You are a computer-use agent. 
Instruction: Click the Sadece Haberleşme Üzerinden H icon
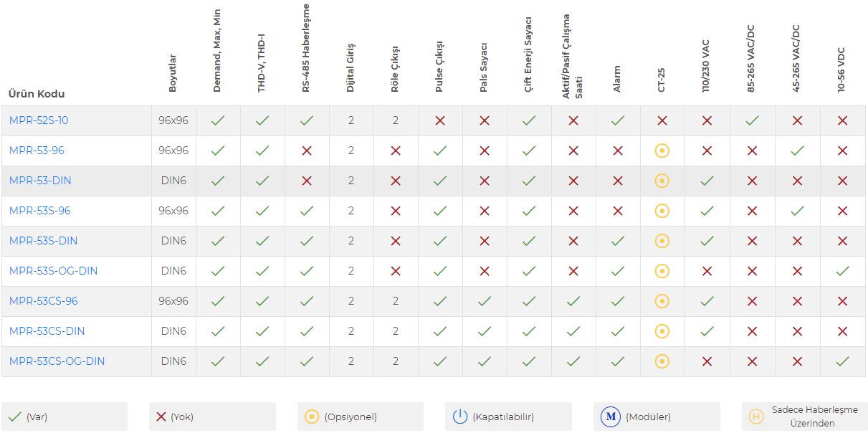755,417
